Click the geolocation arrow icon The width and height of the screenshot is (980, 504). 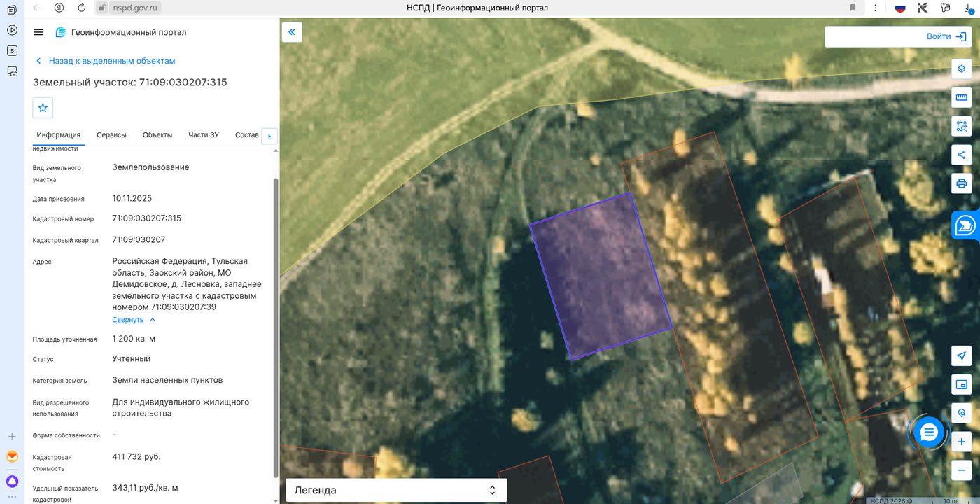point(962,356)
